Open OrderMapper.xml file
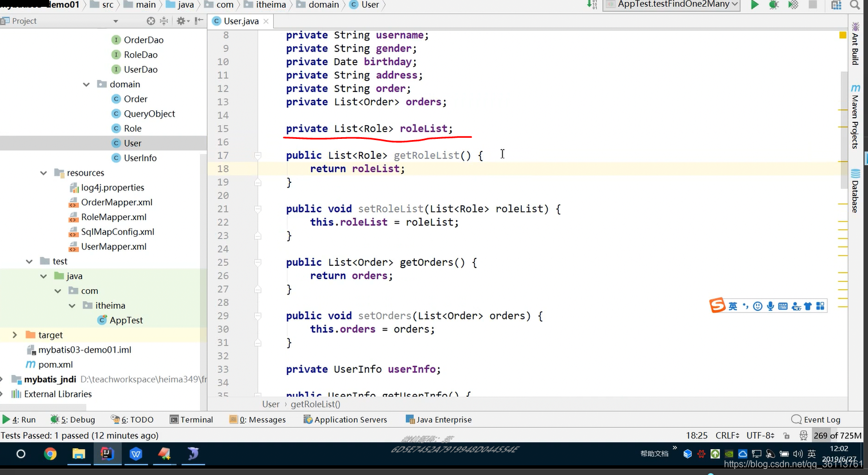Screen dimensions: 868x475 point(116,202)
